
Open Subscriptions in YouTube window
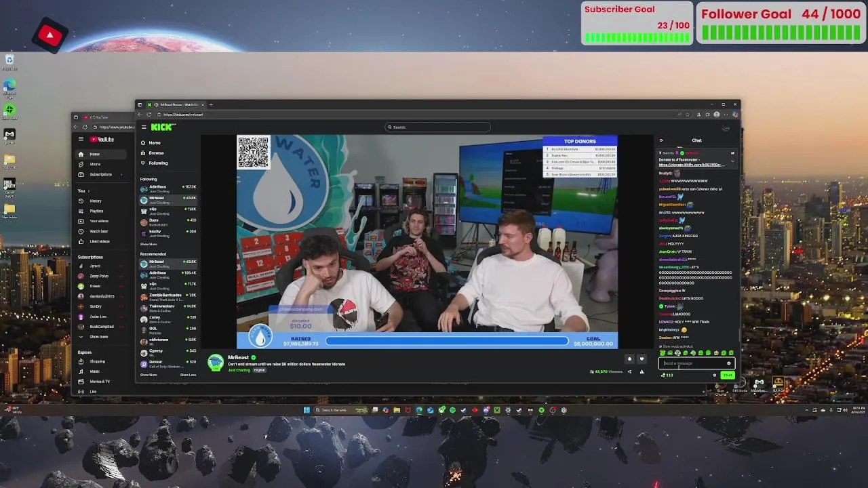click(100, 174)
